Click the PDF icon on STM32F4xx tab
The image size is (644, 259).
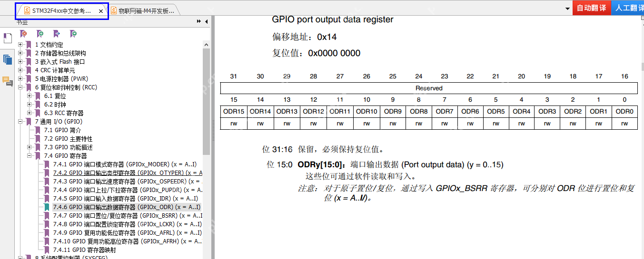click(x=27, y=10)
